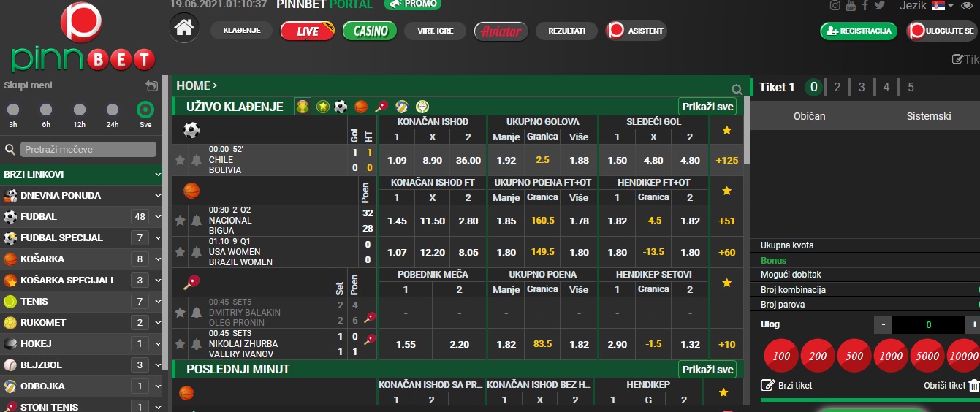Filter live betting by volleyball icon

coord(401,107)
